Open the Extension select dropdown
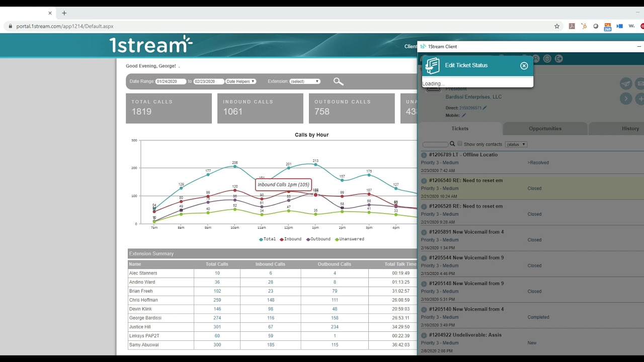644x362 pixels. click(x=305, y=81)
